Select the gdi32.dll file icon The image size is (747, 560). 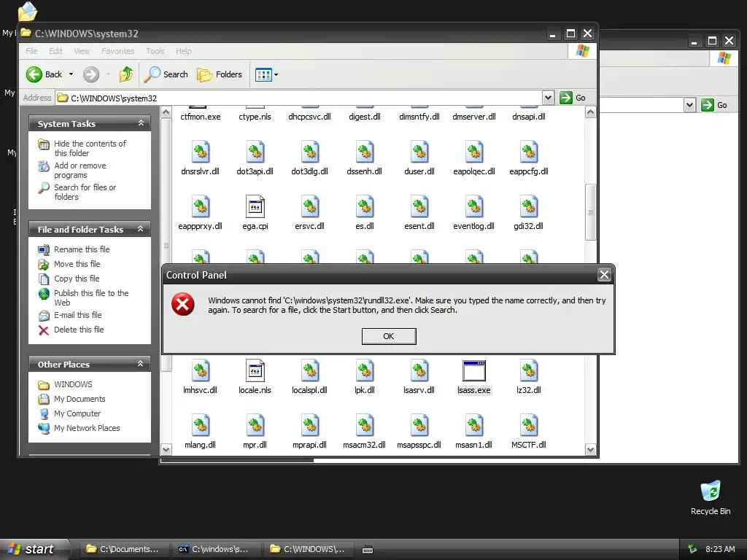tap(528, 207)
